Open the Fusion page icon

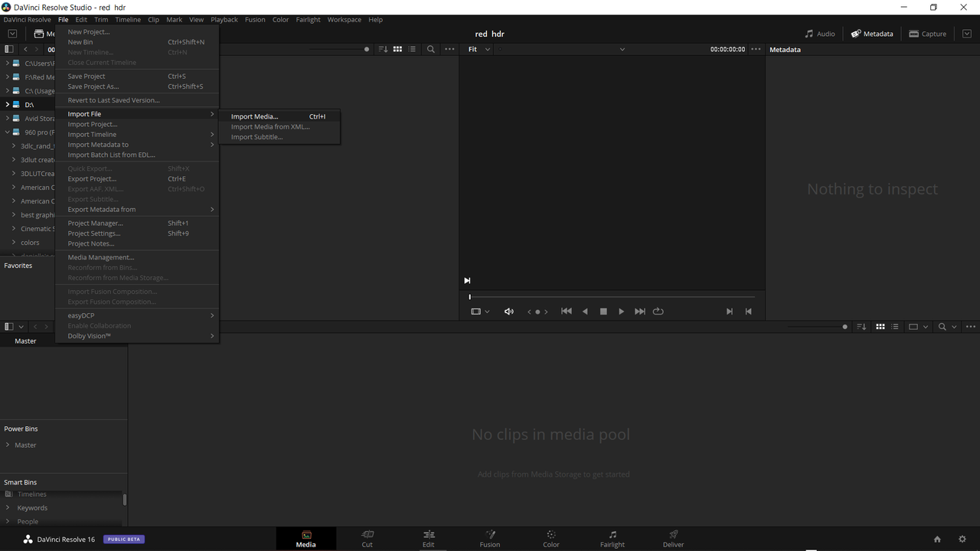coord(490,539)
